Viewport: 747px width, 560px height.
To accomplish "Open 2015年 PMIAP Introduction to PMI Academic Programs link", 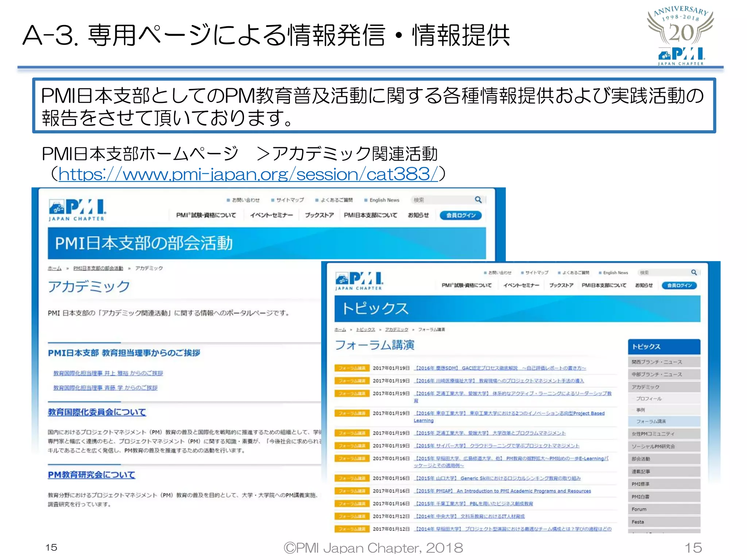I will [503, 491].
